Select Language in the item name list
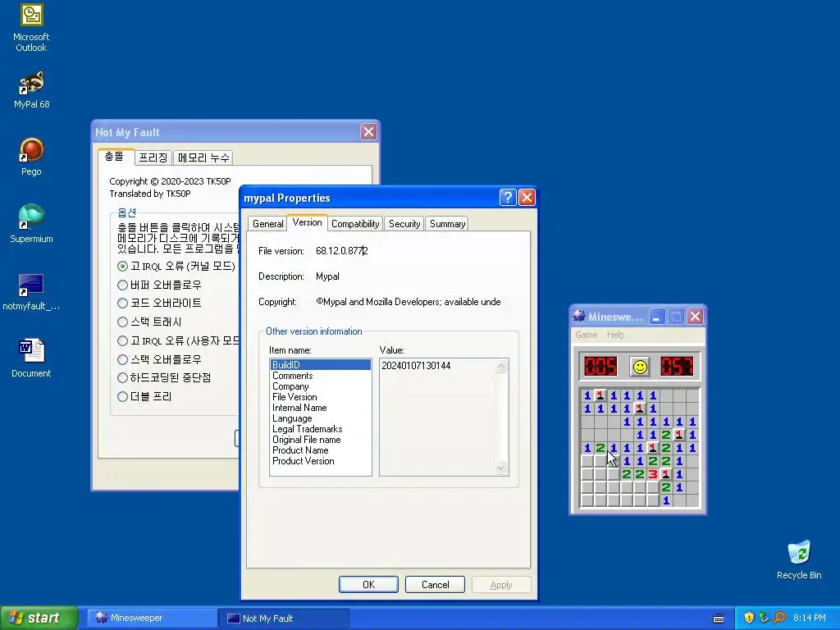 (321, 418)
